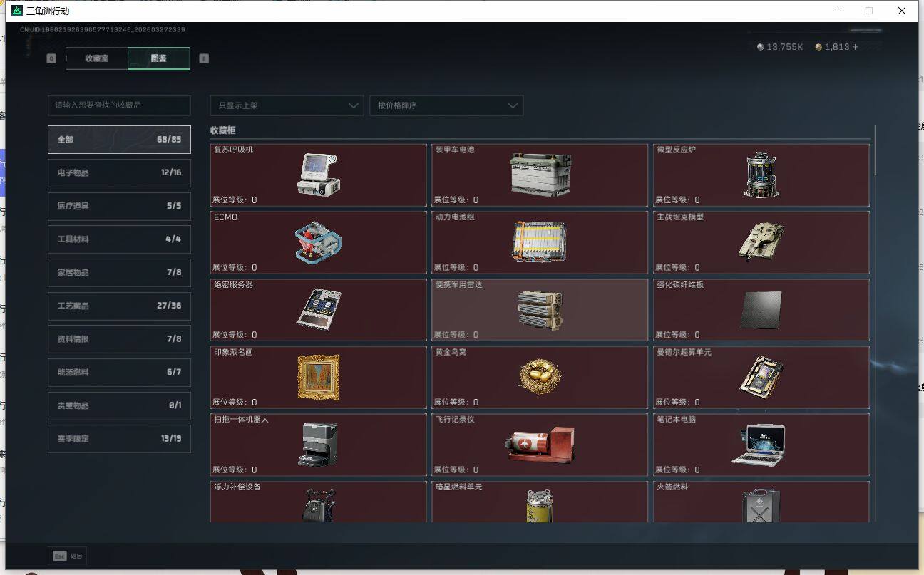This screenshot has width=924, height=575.
Task: Open the 装甲车电池 battery item
Action: (x=540, y=175)
